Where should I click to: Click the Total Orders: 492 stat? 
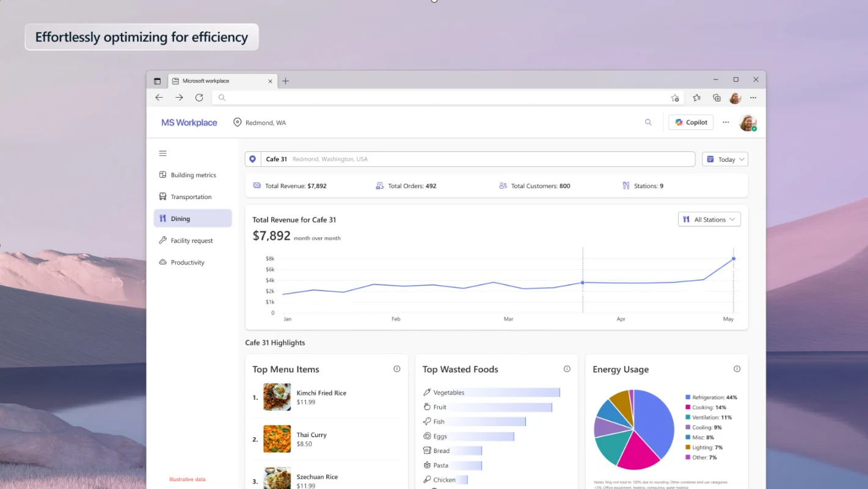406,186
